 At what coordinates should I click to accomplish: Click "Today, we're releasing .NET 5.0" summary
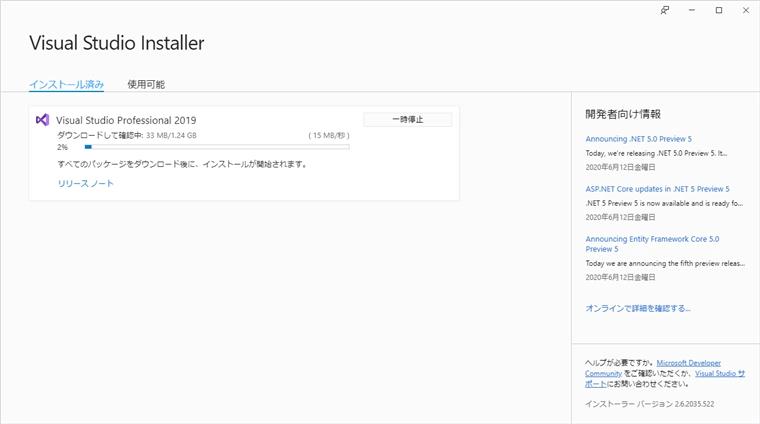656,153
